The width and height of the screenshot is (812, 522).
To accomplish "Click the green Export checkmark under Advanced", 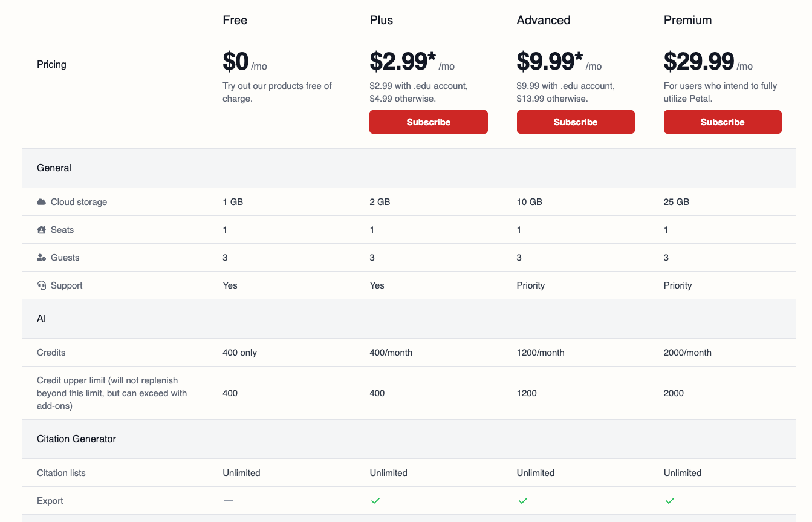I will [522, 501].
